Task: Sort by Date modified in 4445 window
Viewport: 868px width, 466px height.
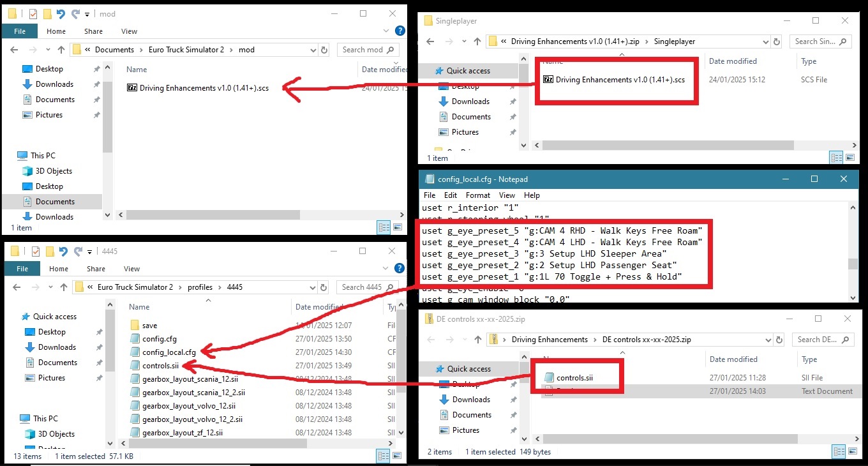Action: pyautogui.click(x=319, y=307)
